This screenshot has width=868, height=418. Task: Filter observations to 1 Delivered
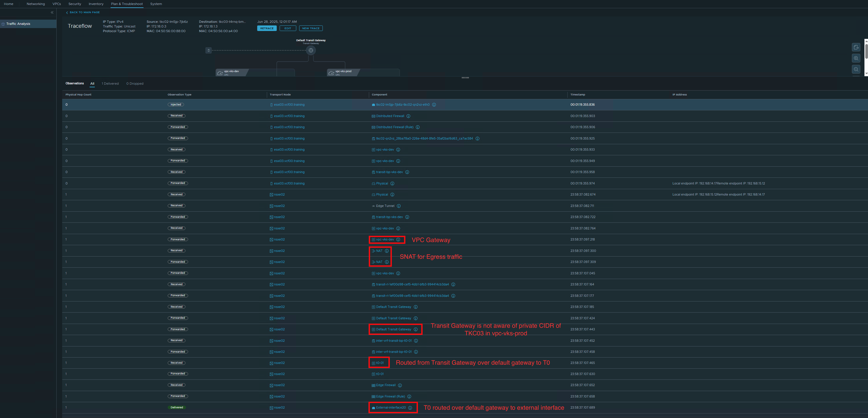(x=110, y=84)
